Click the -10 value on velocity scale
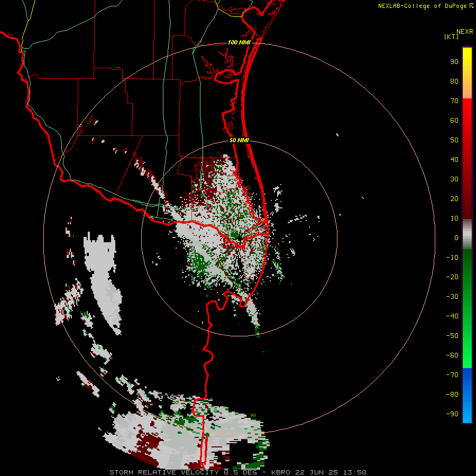The height and width of the screenshot is (476, 476). pyautogui.click(x=452, y=258)
